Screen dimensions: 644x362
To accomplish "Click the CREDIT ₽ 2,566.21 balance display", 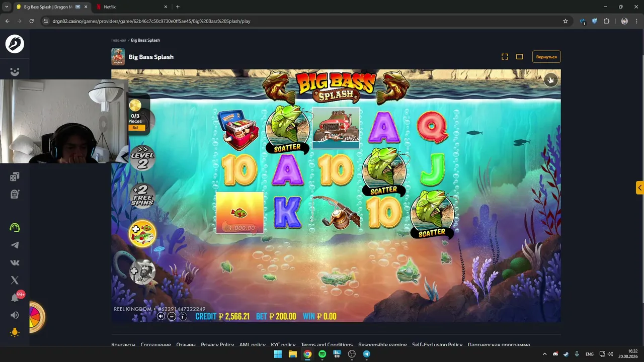I will [222, 316].
